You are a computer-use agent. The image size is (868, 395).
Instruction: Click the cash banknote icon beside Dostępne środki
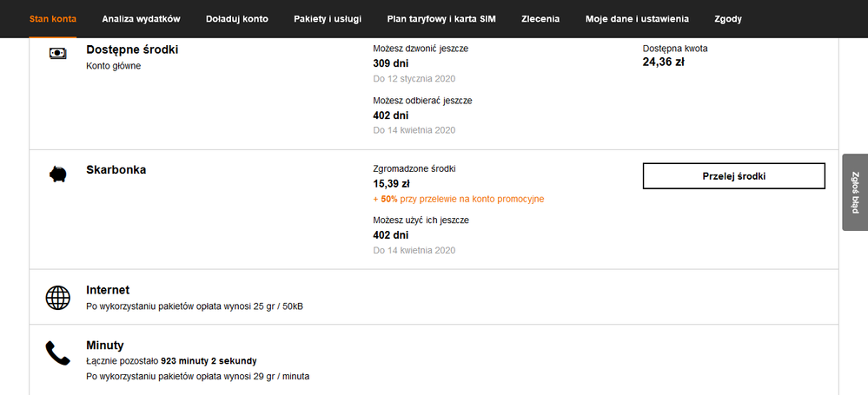tap(57, 53)
